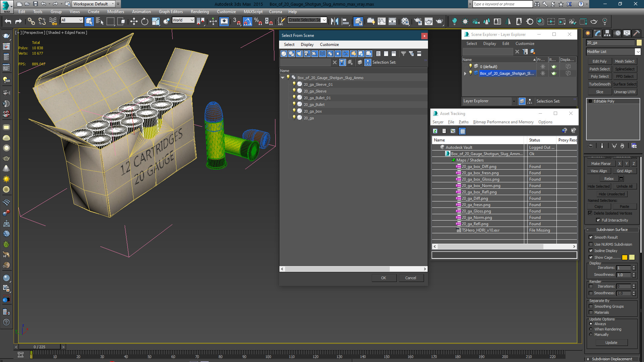Toggle the Percent Snap icon

point(258,21)
